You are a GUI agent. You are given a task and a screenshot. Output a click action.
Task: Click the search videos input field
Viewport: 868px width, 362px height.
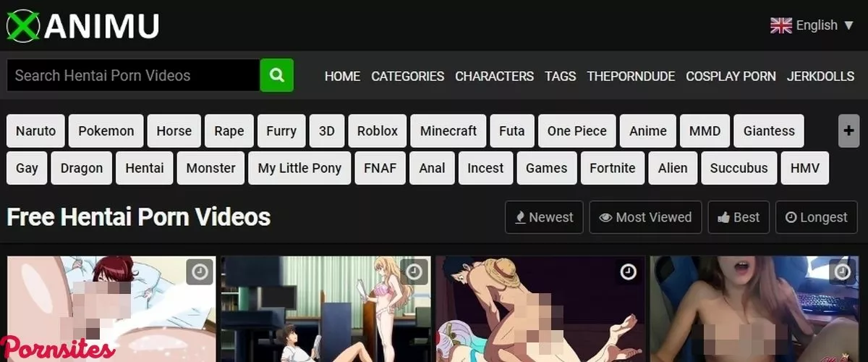coord(133,75)
